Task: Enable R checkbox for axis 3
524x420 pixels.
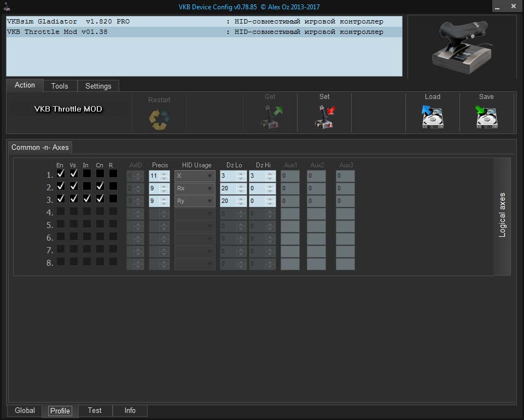Action: 113,199
